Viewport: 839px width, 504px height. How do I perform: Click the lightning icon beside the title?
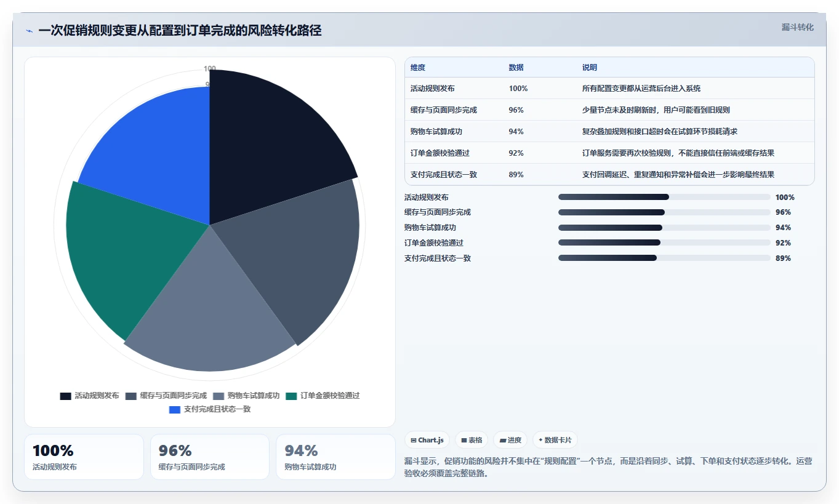30,31
